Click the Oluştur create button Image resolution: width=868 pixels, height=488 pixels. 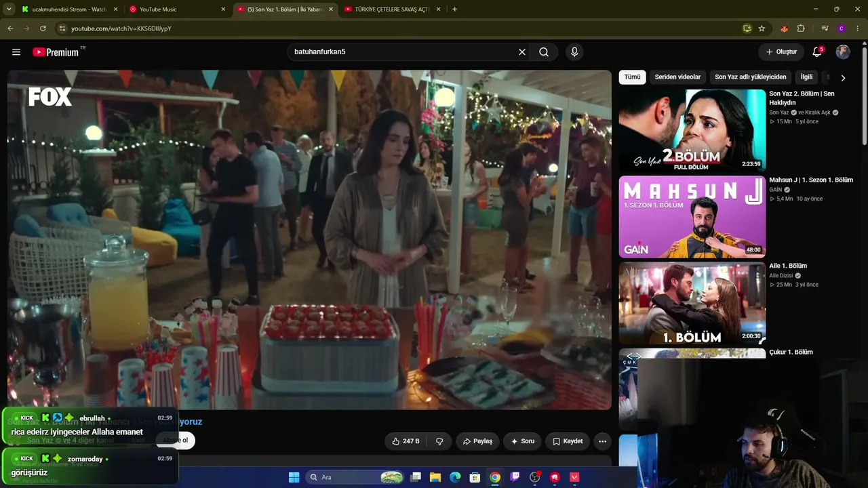coord(781,52)
